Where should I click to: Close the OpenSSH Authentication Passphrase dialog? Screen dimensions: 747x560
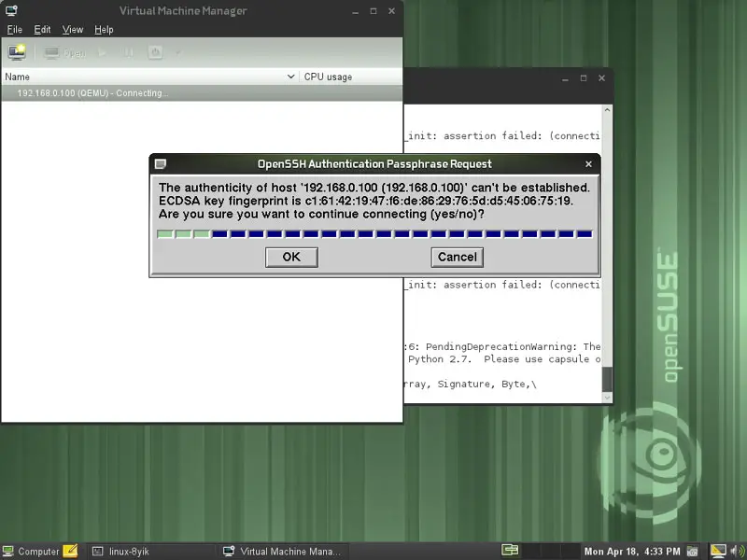588,164
